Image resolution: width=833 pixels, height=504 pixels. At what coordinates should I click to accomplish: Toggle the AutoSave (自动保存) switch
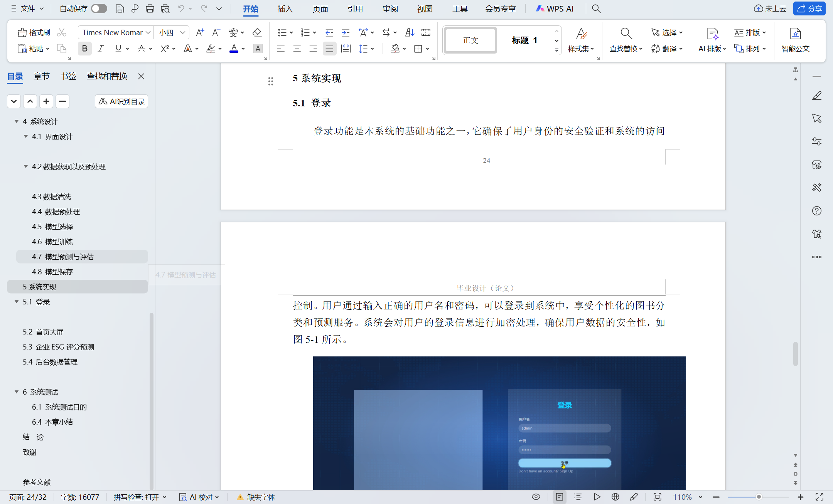(99, 8)
